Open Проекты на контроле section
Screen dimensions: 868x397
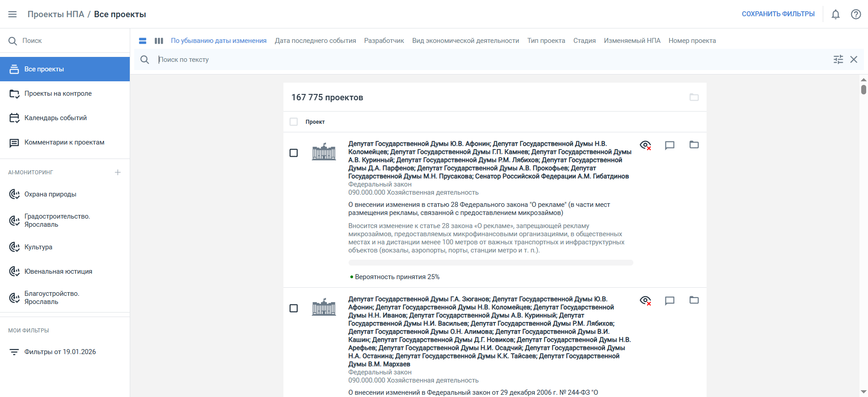pyautogui.click(x=65, y=93)
